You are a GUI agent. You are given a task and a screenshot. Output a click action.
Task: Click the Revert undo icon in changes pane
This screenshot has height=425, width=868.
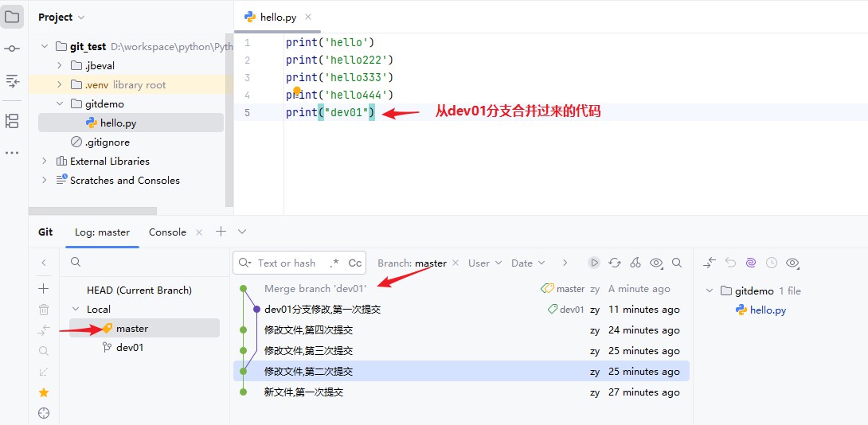[x=730, y=263]
